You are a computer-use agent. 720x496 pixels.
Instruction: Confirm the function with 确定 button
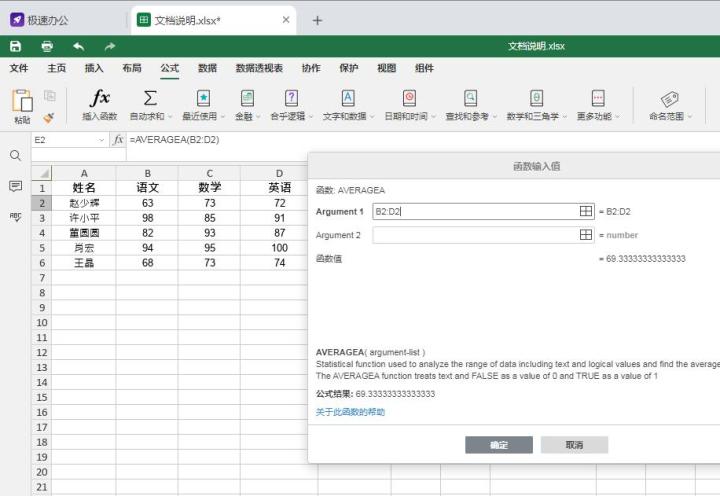tap(499, 445)
